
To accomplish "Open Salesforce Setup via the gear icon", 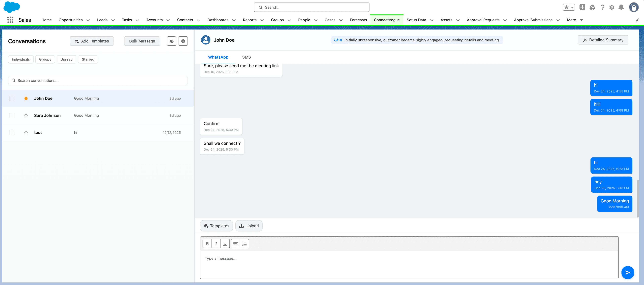I will coord(612,7).
